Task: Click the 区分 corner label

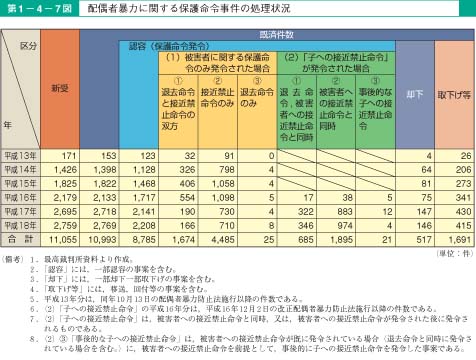Action: tap(28, 46)
